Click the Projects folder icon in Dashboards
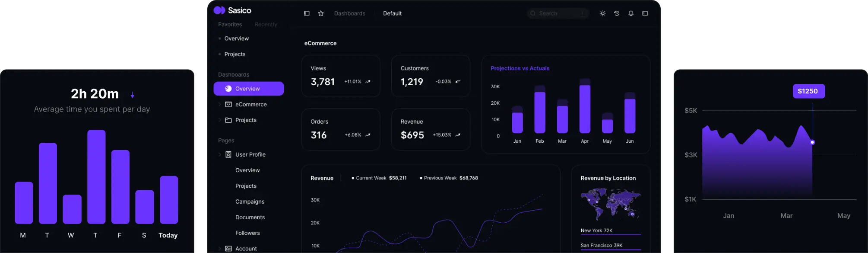The image size is (868, 253). click(x=228, y=120)
